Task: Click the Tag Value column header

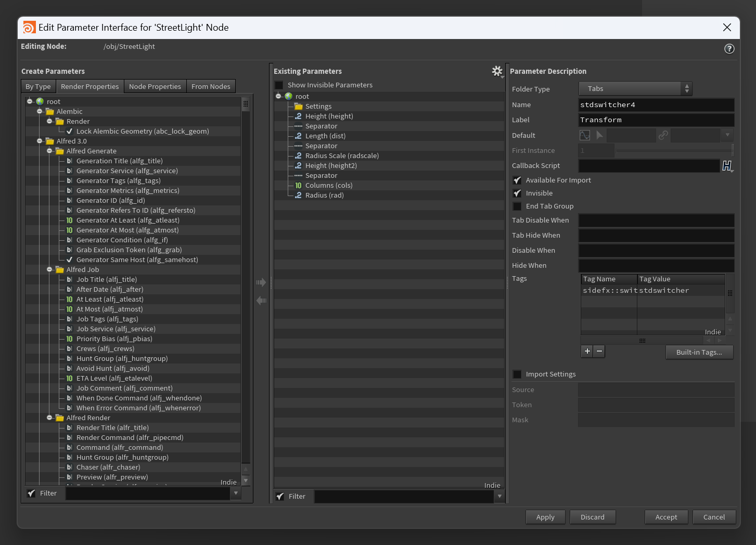Action: [x=681, y=279]
